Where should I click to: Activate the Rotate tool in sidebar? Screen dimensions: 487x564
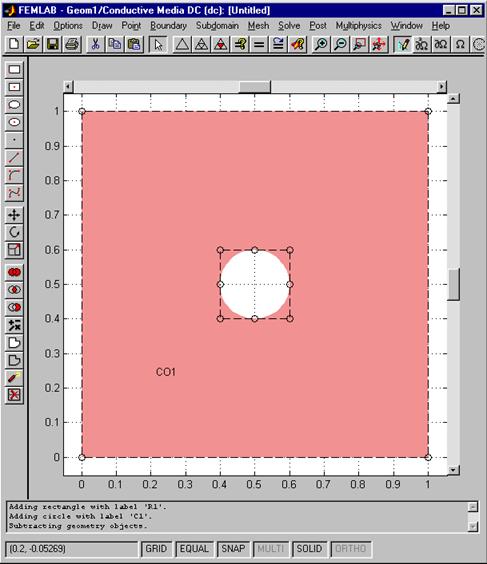(14, 232)
